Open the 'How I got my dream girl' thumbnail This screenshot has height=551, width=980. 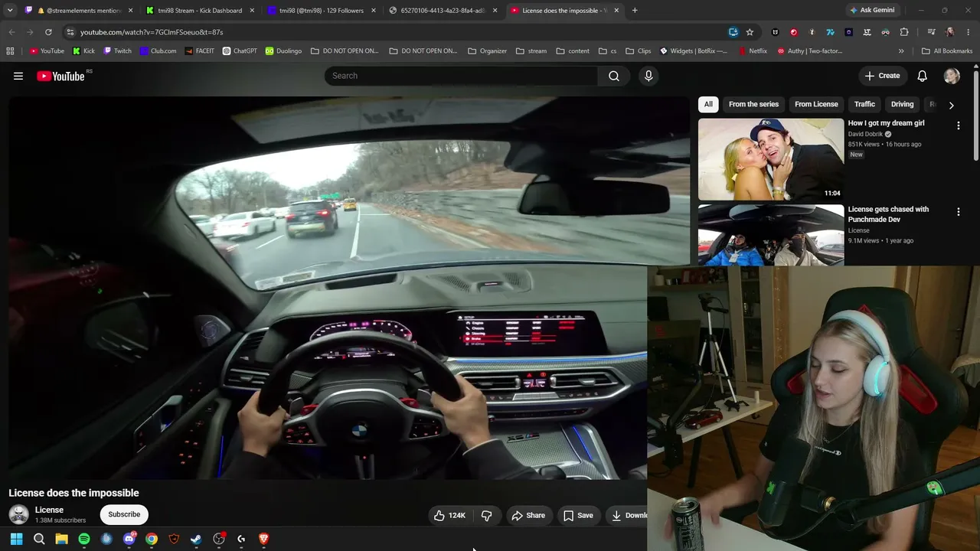[771, 159]
